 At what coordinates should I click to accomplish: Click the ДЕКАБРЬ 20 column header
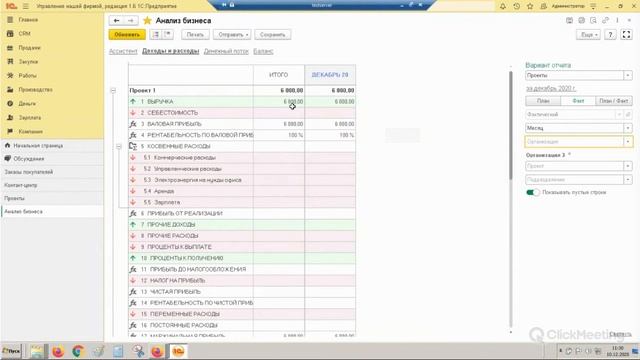pyautogui.click(x=330, y=75)
